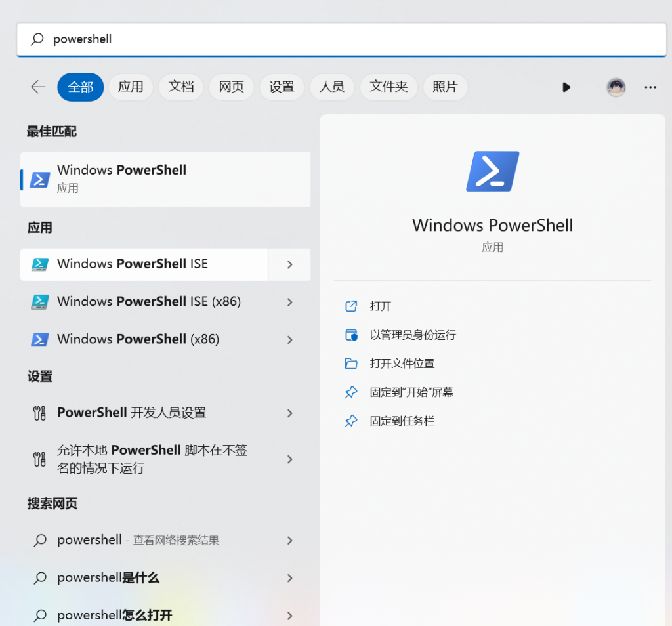Click the large Windows PowerShell icon in details pane

coord(492,171)
